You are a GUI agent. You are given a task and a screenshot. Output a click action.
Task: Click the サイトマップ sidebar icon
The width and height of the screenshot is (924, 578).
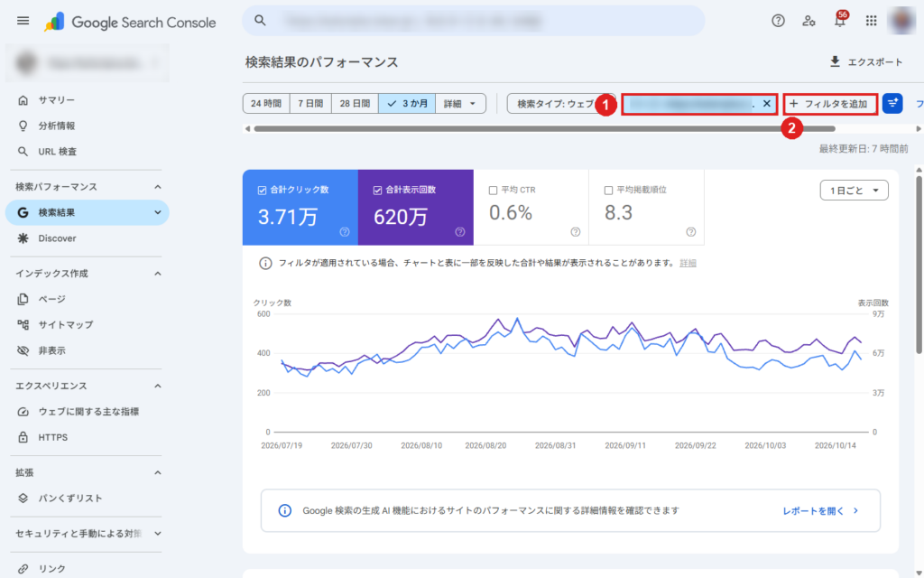coord(23,325)
